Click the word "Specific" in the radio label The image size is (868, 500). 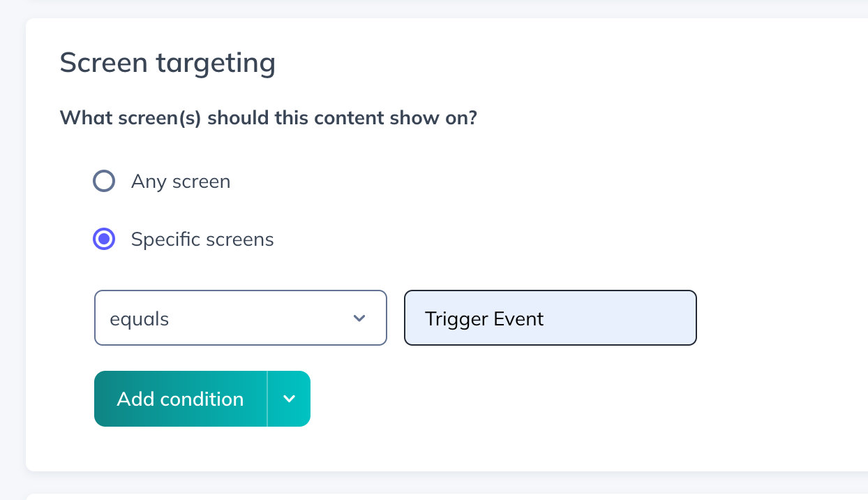pos(163,240)
